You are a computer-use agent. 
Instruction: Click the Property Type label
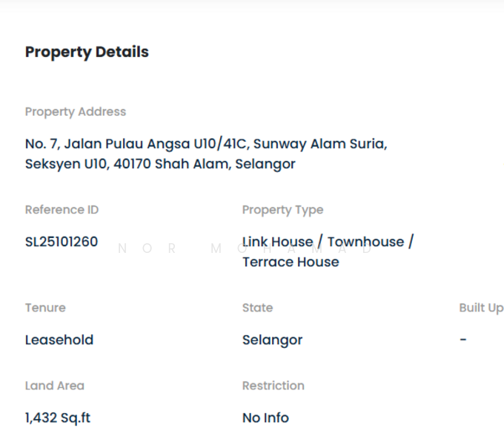click(282, 210)
